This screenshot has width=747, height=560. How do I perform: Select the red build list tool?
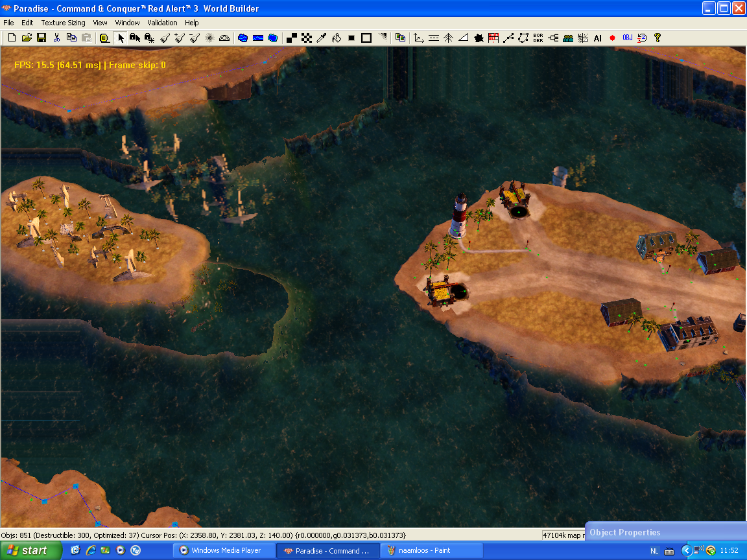(493, 38)
